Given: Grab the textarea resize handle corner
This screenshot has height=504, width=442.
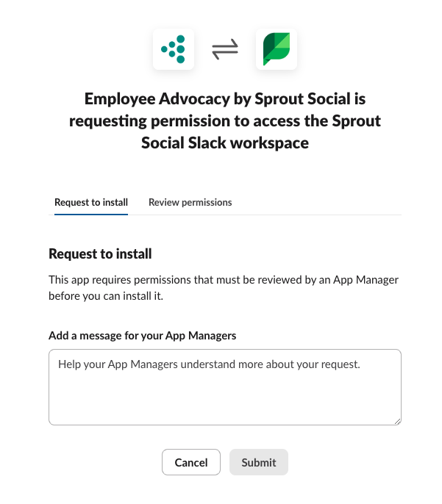Looking at the screenshot, I should 398,422.
